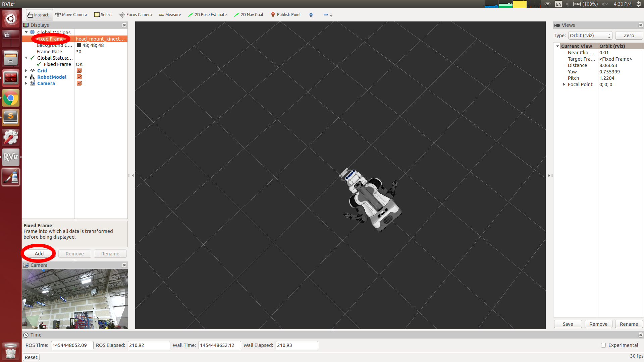Click the ROS Time input field
Screen dimensions: 644x362
71,345
